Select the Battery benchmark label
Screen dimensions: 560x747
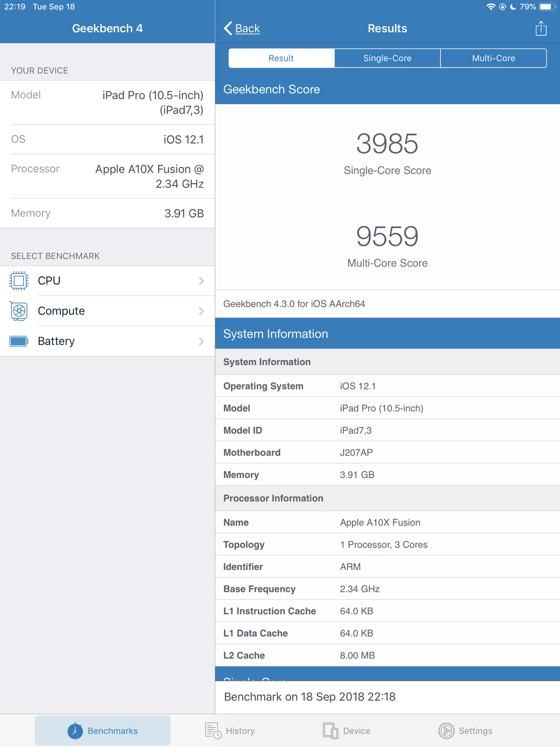[56, 341]
